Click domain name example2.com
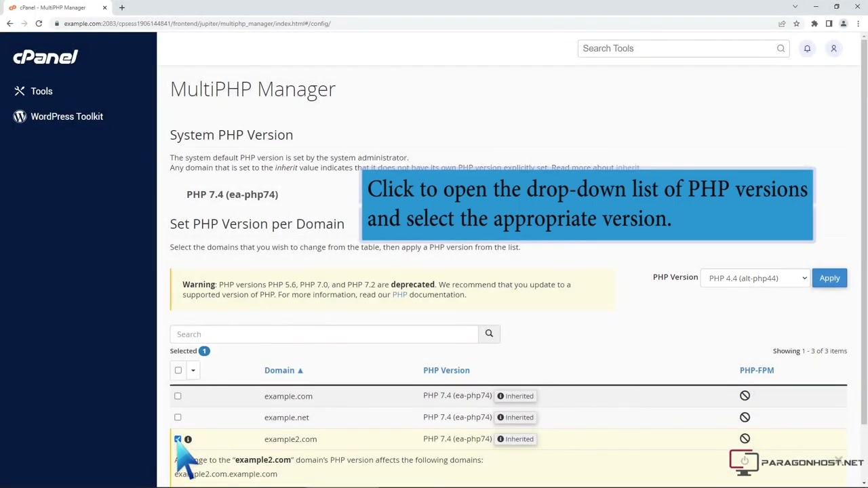Image resolution: width=868 pixels, height=488 pixels. point(290,439)
